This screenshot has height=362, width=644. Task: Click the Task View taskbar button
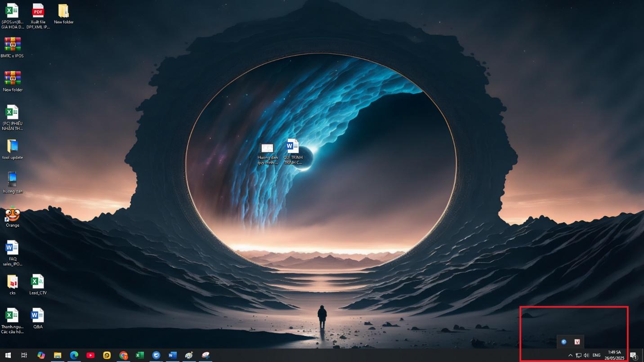pyautogui.click(x=24, y=355)
